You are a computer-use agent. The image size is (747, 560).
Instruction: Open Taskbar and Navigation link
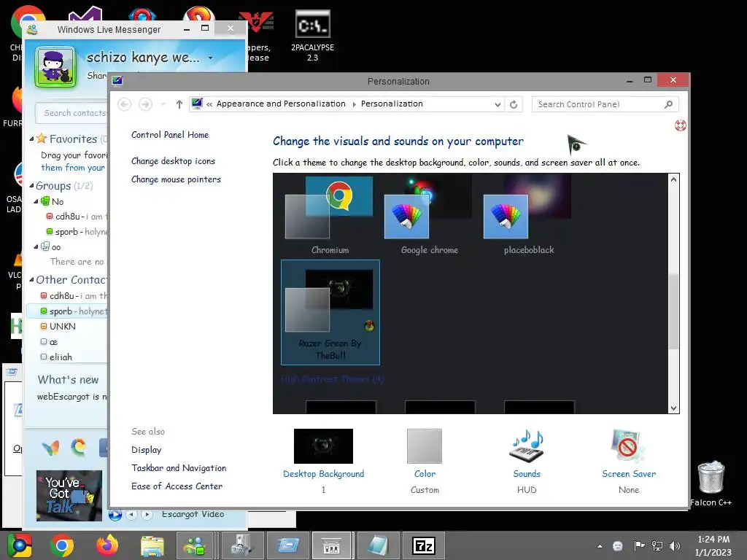tap(179, 467)
